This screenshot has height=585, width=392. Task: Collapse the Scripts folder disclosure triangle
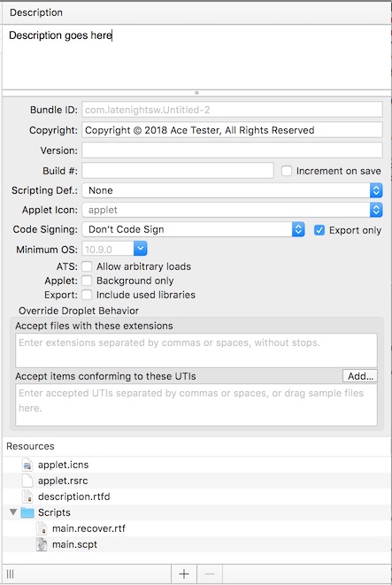click(x=13, y=512)
